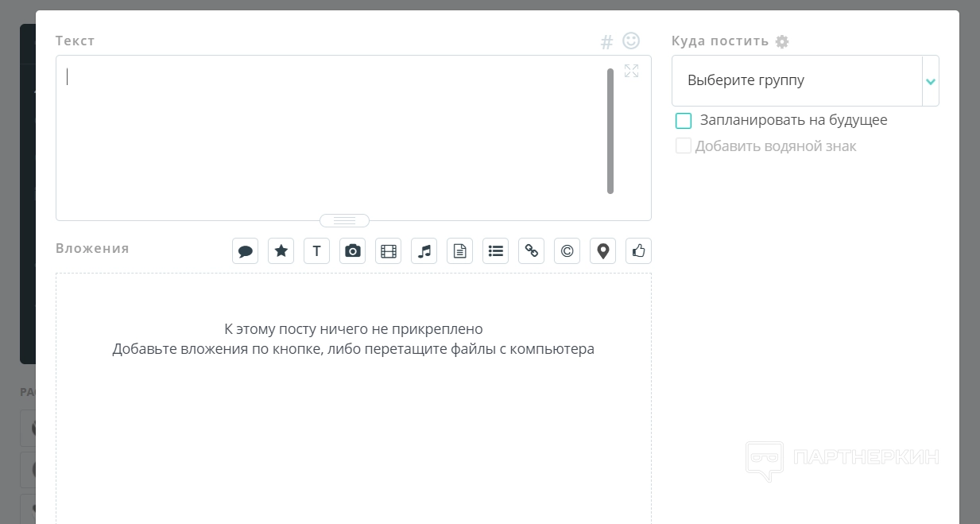Viewport: 980px width, 524px height.
Task: Open the emoji smiley picker
Action: pos(631,41)
